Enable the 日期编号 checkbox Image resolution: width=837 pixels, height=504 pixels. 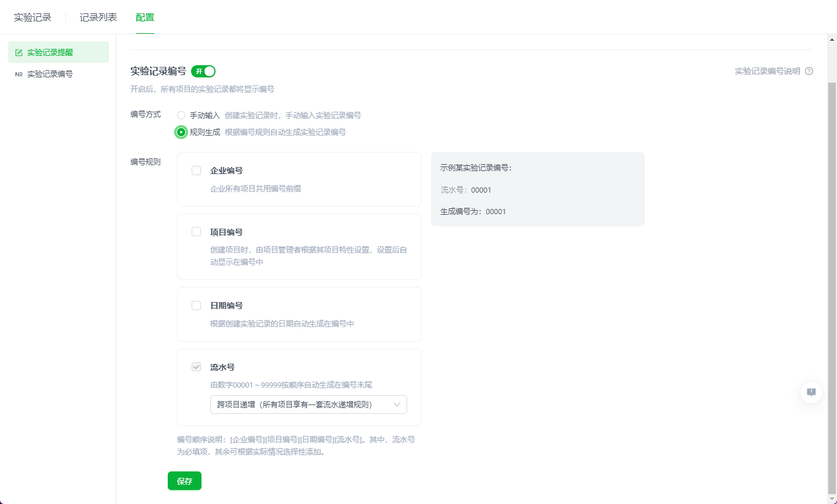pyautogui.click(x=196, y=305)
